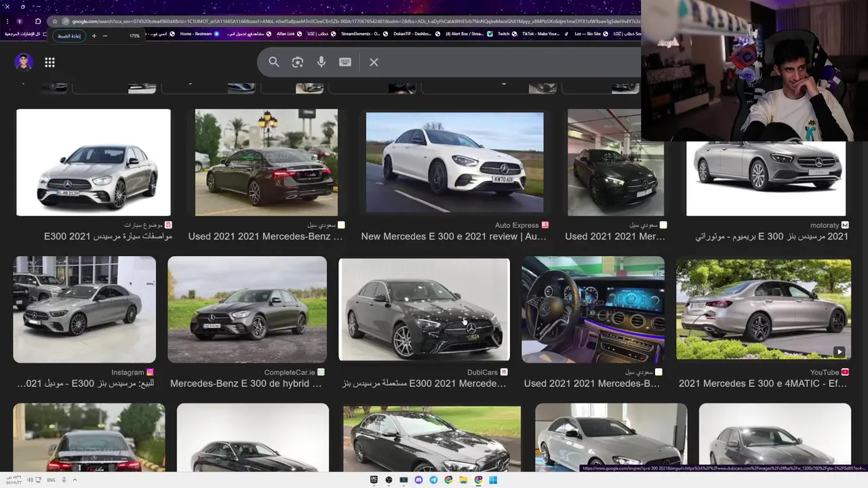The image size is (868, 488).
Task: Open the motoraty silver Mercedes front thumbnail
Action: click(766, 179)
